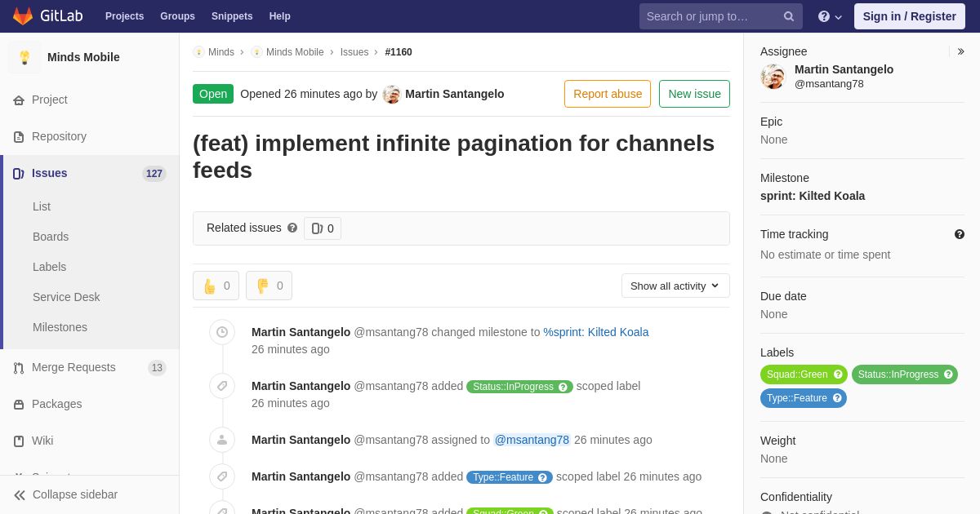Click the related issues count badge
The image size is (980, 514).
pyautogui.click(x=323, y=228)
